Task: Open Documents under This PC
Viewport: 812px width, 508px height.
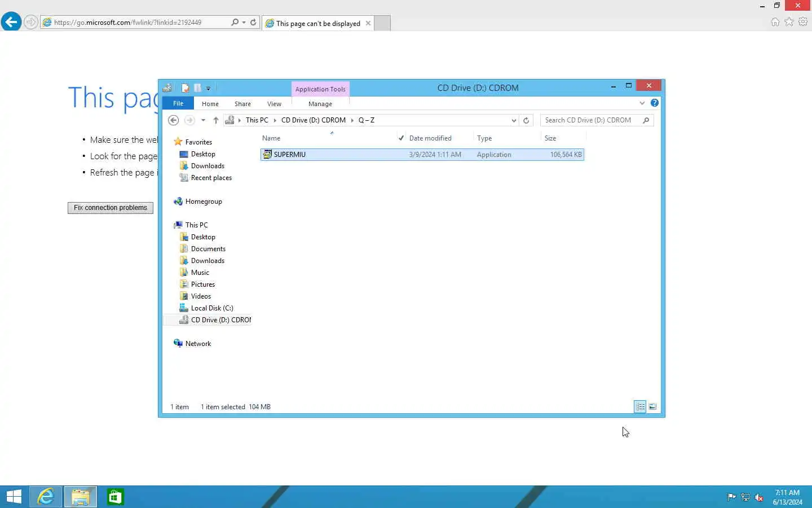Action: pos(208,249)
